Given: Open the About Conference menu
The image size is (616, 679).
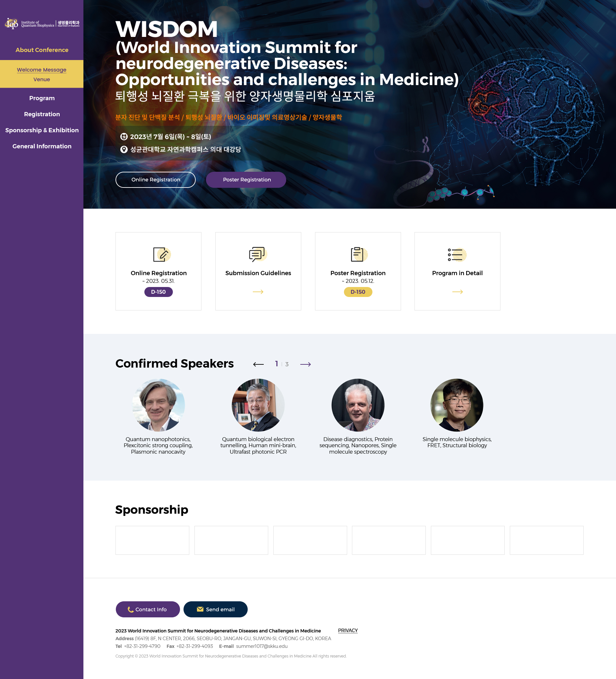Looking at the screenshot, I should pos(42,50).
